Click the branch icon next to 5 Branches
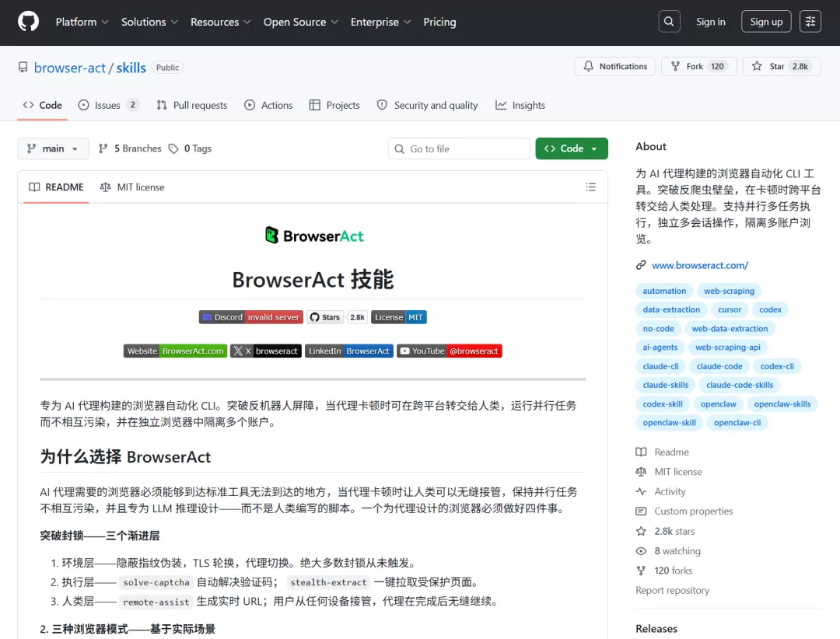Screen dimensions: 840x639 (103, 148)
